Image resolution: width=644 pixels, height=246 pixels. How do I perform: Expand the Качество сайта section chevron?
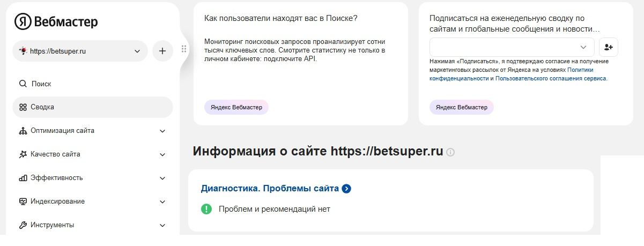point(163,154)
